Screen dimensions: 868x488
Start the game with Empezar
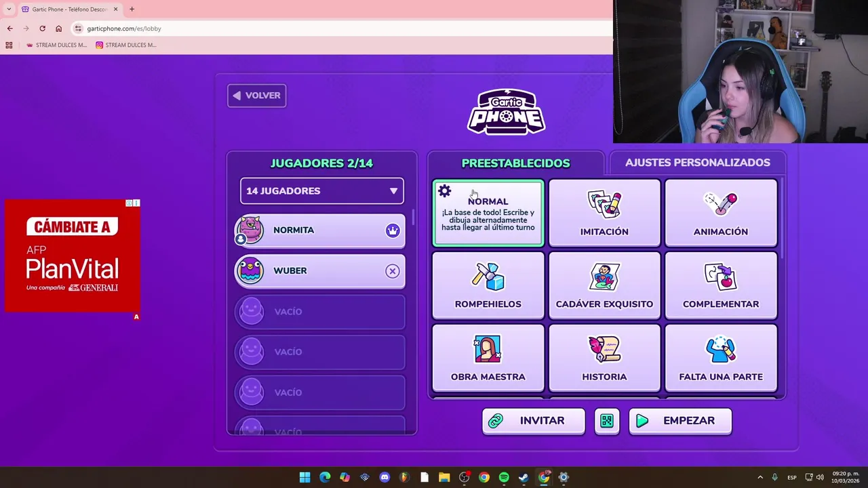point(680,421)
